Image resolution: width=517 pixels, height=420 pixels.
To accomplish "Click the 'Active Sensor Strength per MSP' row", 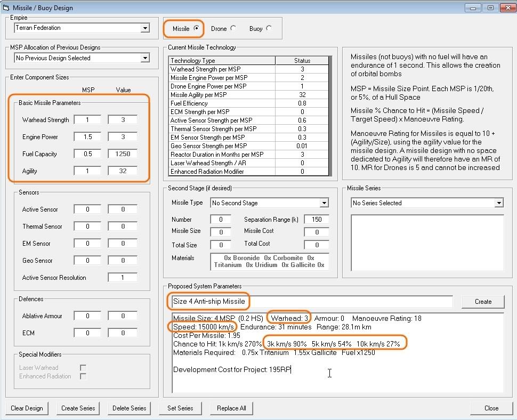I will (x=249, y=120).
